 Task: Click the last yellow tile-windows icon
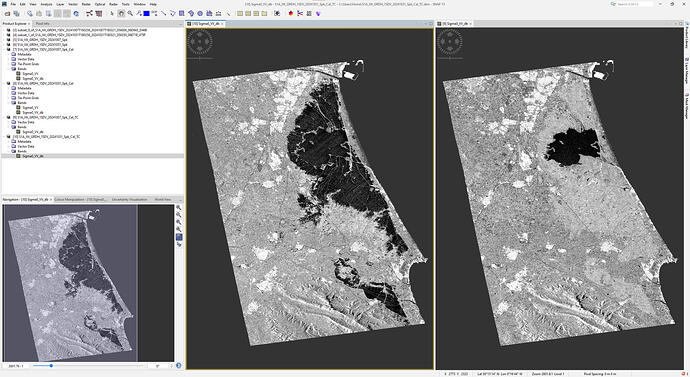(x=264, y=14)
